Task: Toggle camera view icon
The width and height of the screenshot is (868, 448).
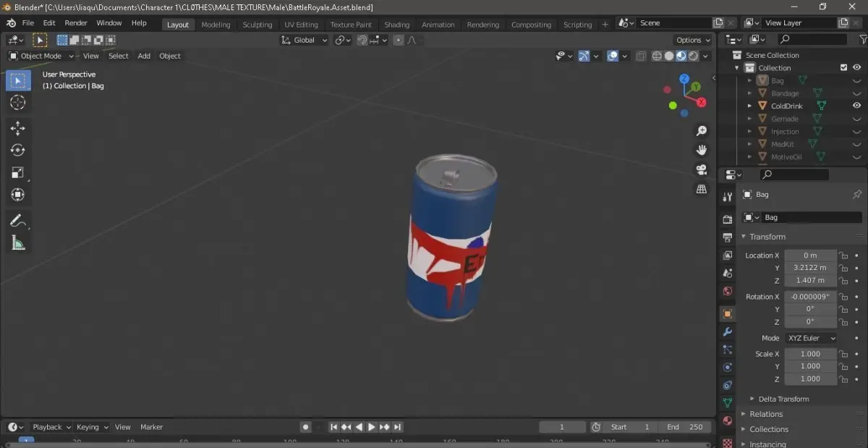Action: (701, 169)
